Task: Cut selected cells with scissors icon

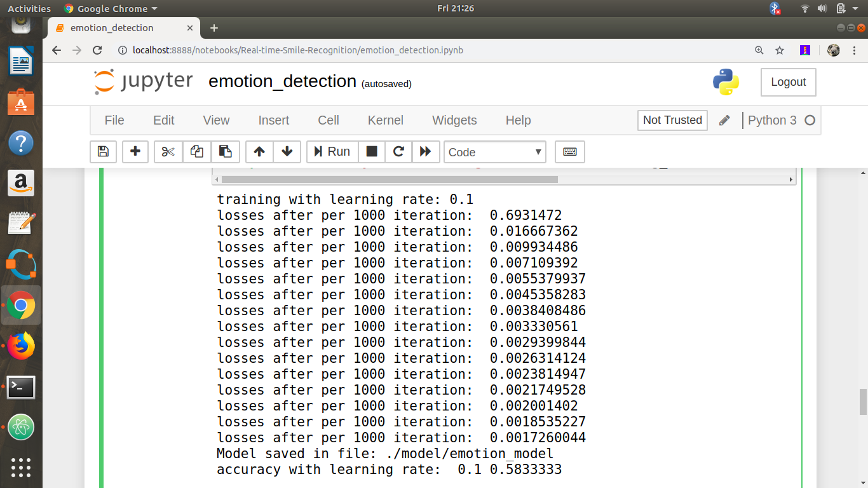Action: tap(168, 152)
